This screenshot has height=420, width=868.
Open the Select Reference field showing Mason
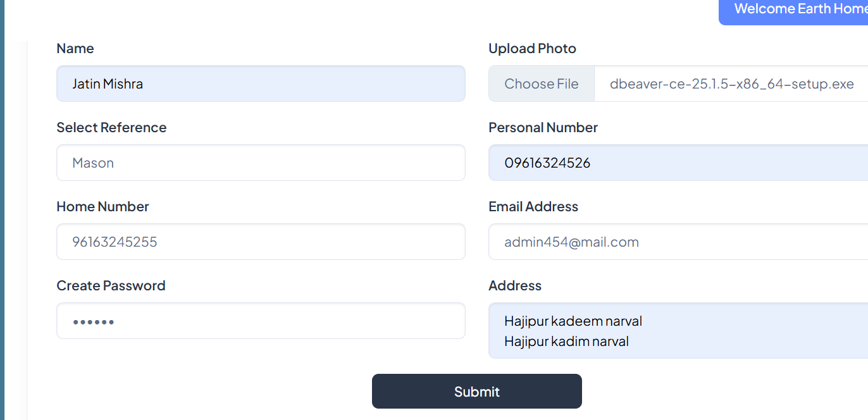pos(261,163)
